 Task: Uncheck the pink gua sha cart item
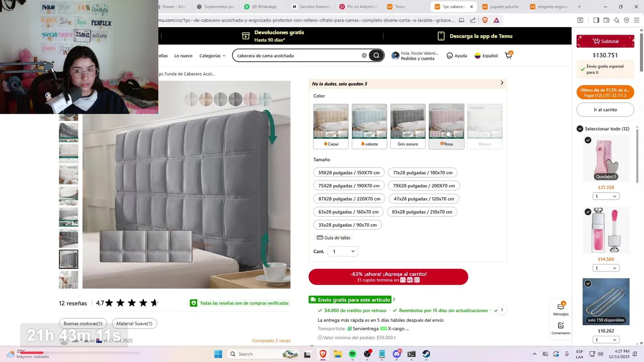point(588,140)
